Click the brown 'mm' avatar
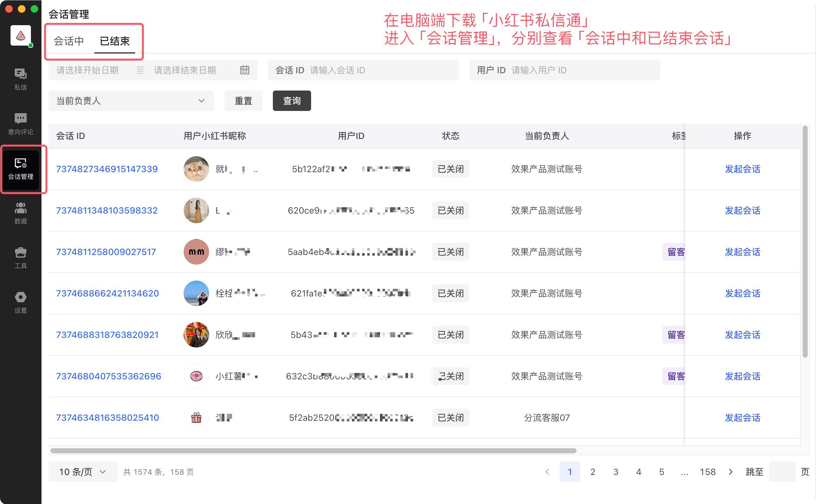The height and width of the screenshot is (504, 816). [196, 252]
